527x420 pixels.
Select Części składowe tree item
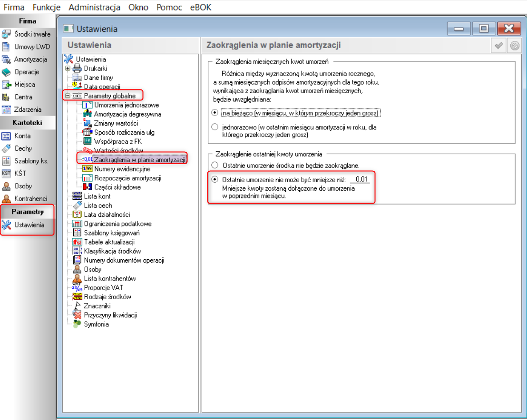point(117,187)
